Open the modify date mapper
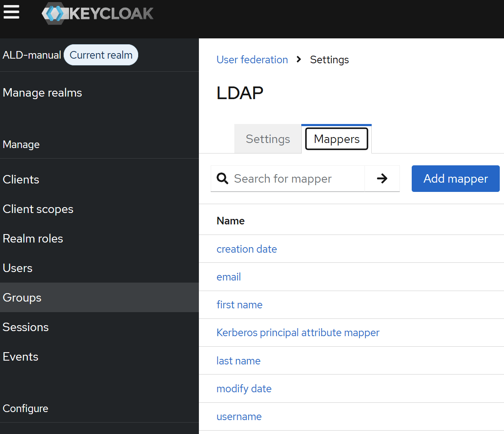 pos(244,388)
